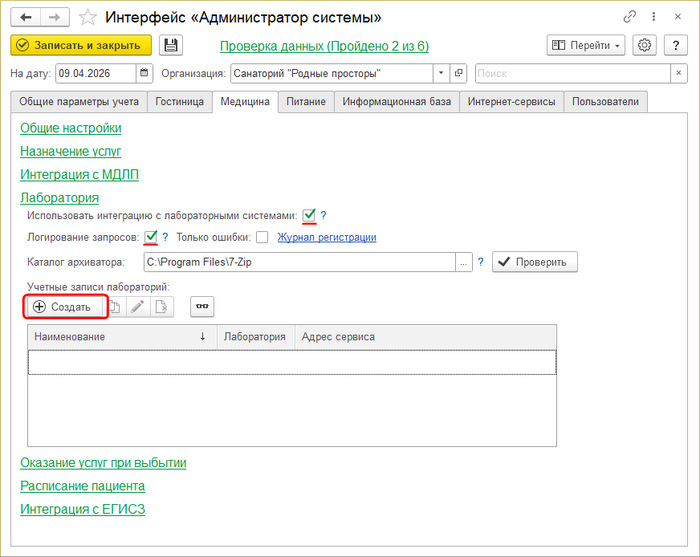The height and width of the screenshot is (557, 700).
Task: Add the form to favorites with the star
Action: pyautogui.click(x=88, y=17)
